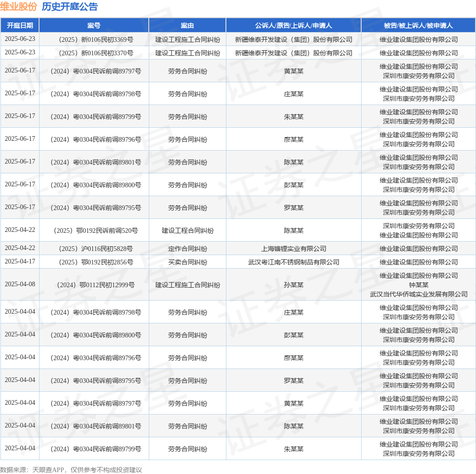Screen dimensions: 476x474
Task: Click case number (2025)沪0116民初5828号
Action: pos(96,249)
